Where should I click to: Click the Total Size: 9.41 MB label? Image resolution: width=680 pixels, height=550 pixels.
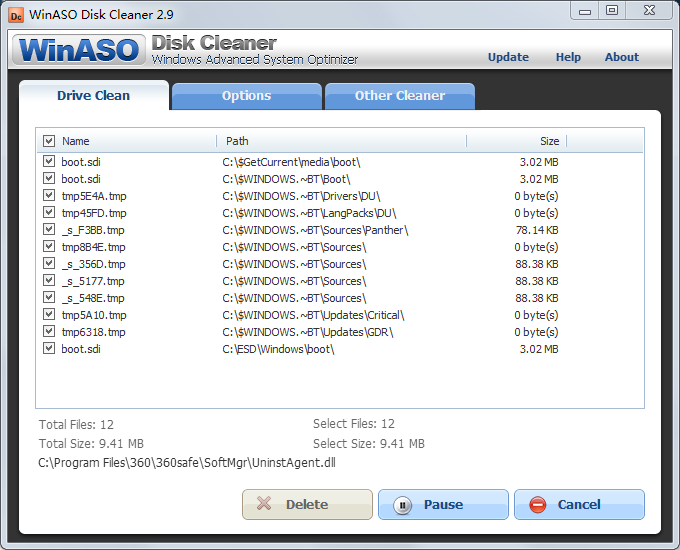coord(91,444)
